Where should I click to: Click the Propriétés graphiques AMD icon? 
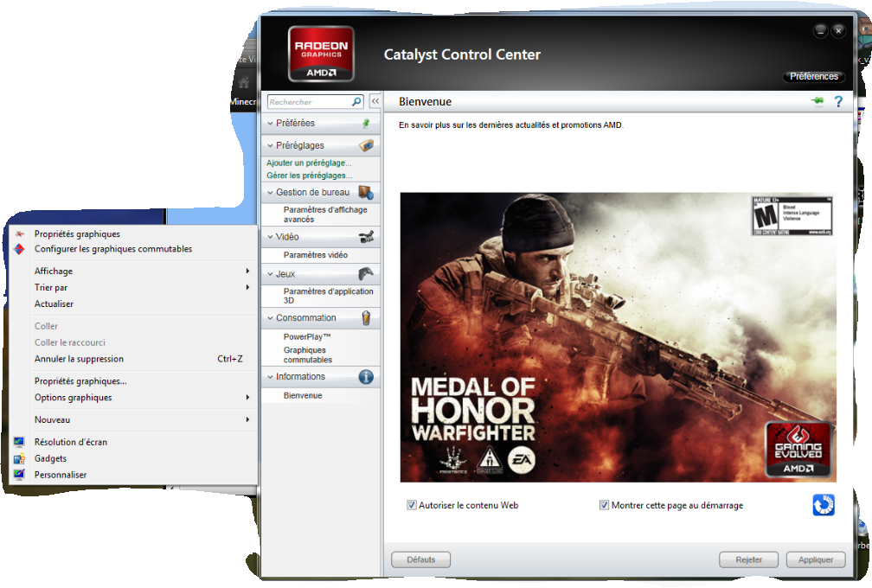[19, 234]
